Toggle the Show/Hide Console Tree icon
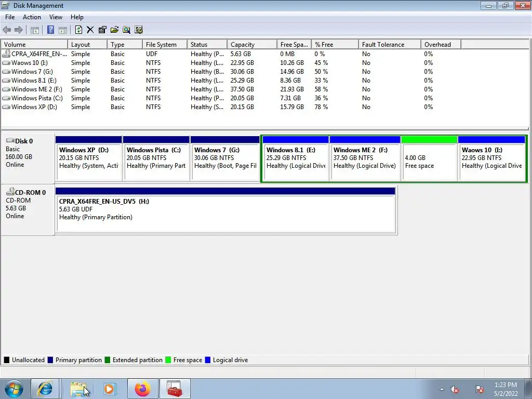 click(35, 30)
